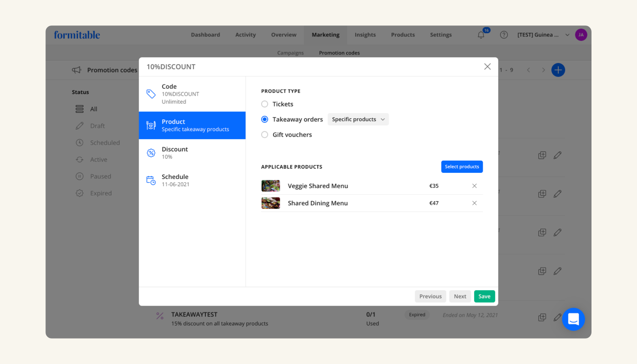Screen dimensions: 637x364
Task: Open the help question mark icon
Action: point(504,35)
